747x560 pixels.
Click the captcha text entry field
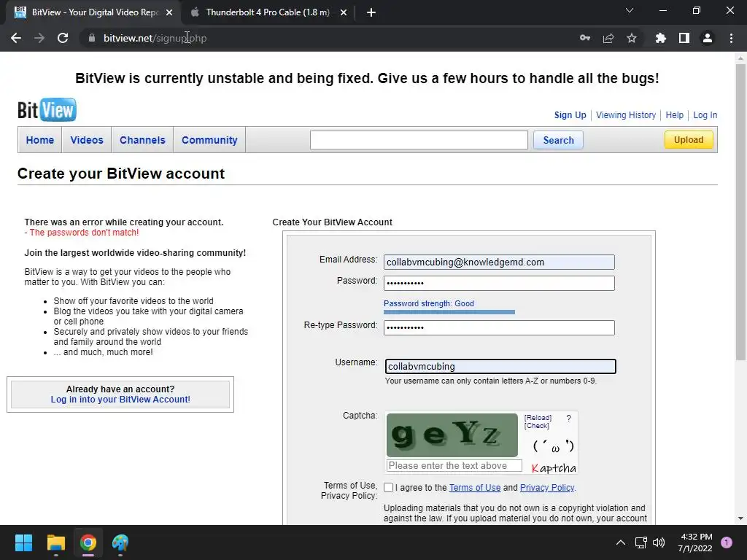coord(454,466)
